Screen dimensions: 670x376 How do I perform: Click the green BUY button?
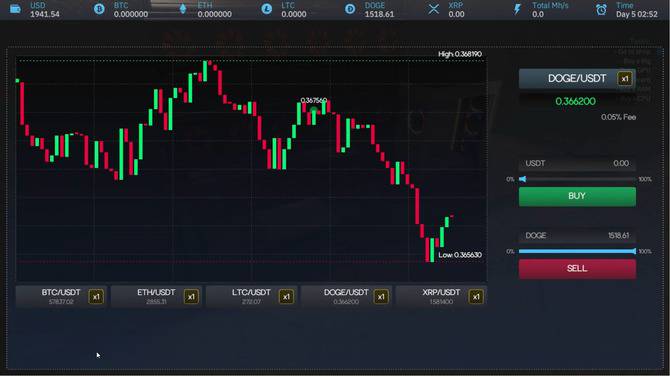[x=577, y=197]
